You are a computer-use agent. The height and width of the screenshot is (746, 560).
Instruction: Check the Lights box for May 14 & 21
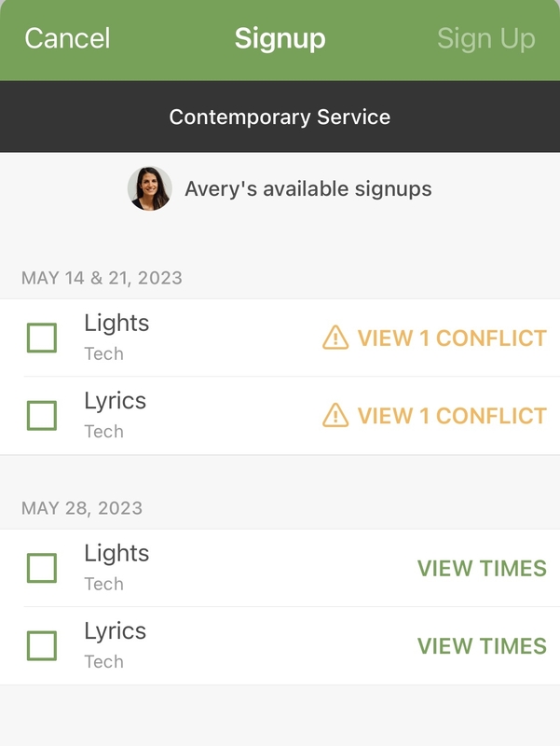coord(42,338)
